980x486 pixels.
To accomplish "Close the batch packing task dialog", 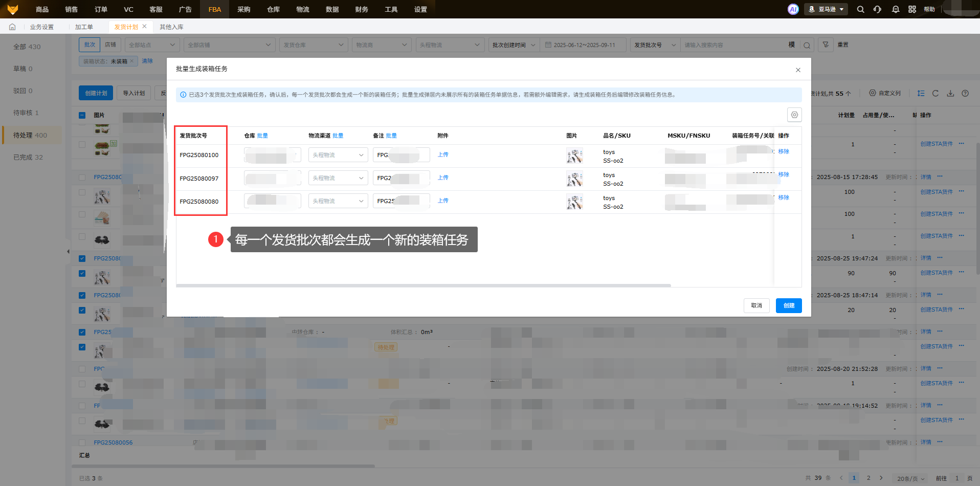I will [x=798, y=70].
